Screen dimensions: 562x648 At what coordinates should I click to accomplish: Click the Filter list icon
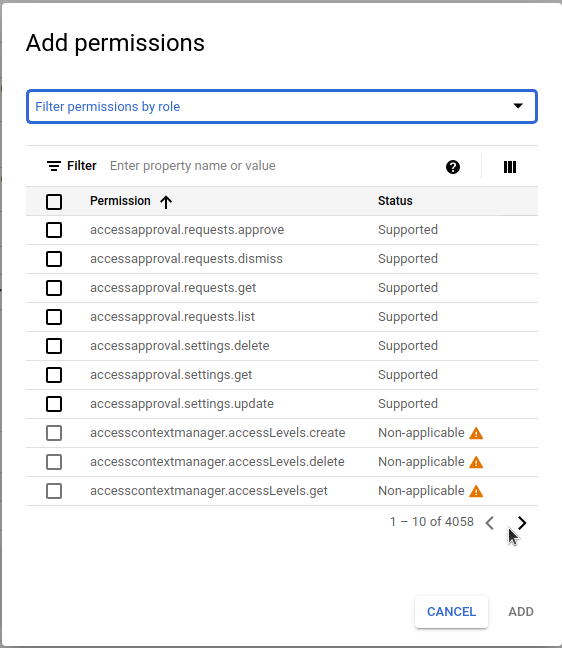point(54,166)
